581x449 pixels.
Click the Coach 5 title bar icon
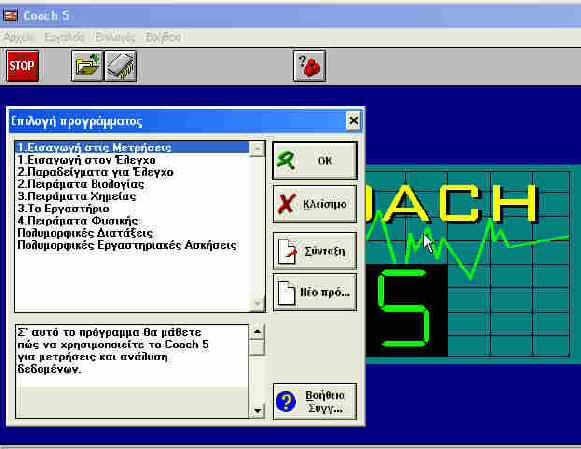(10, 16)
